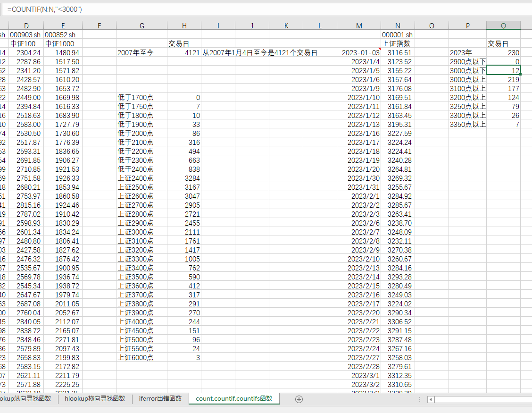Add a new sheet with plus icon

pos(299,399)
